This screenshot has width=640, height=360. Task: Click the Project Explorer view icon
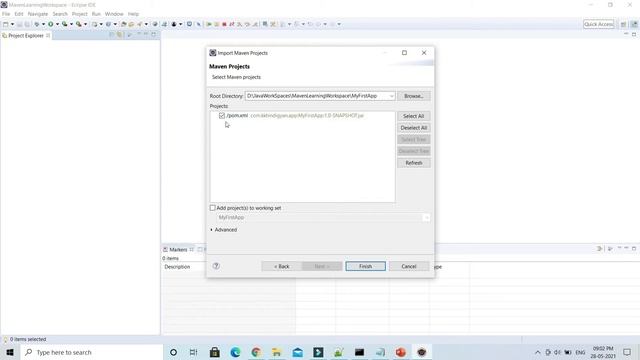click(x=4, y=36)
